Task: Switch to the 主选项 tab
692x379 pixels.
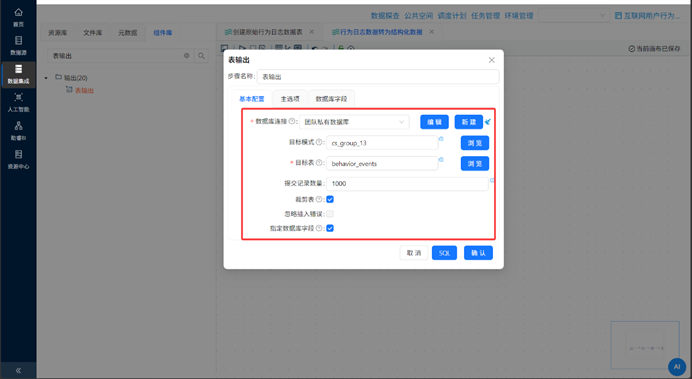Action: pyautogui.click(x=290, y=99)
